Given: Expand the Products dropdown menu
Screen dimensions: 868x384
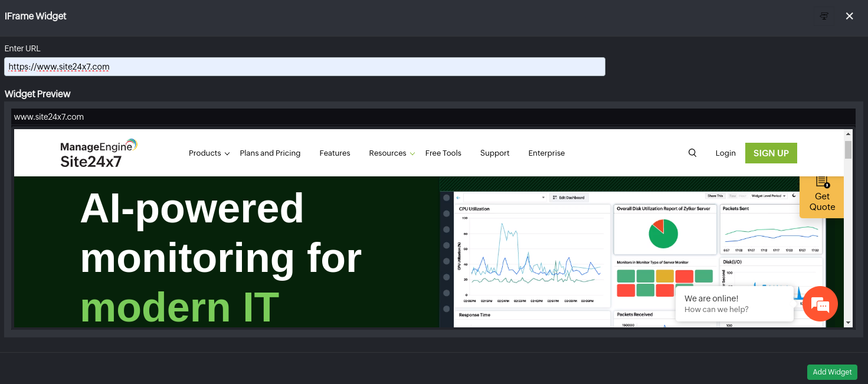Looking at the screenshot, I should [208, 153].
